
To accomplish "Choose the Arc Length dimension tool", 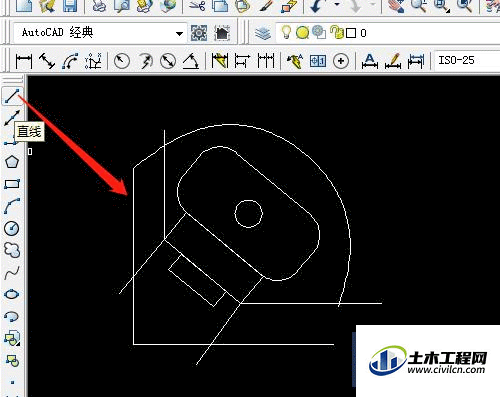I will (x=70, y=61).
